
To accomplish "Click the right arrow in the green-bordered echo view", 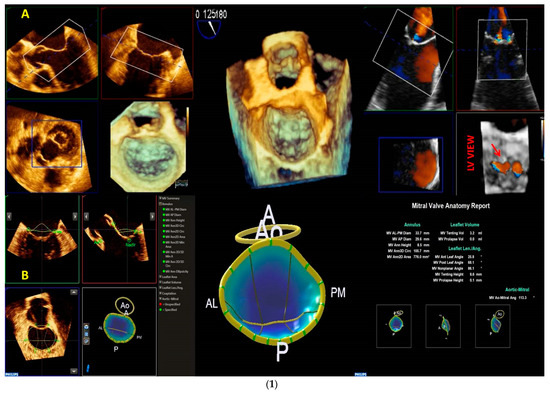I will 75,217.
